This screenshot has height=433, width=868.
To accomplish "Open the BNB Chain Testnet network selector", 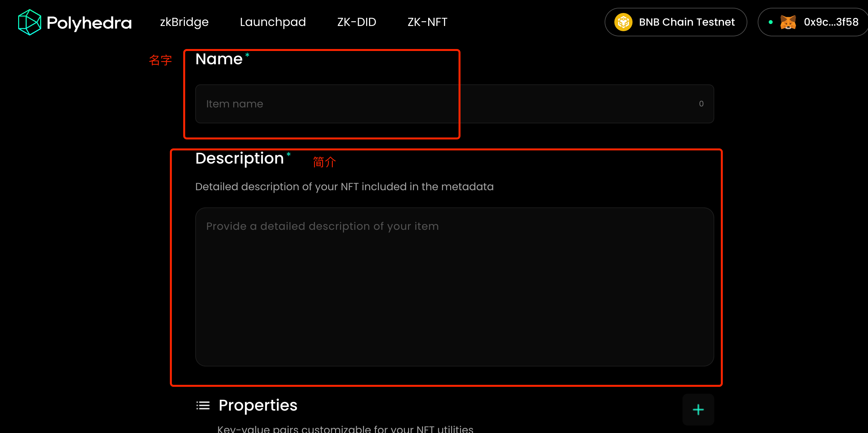I will 686,22.
